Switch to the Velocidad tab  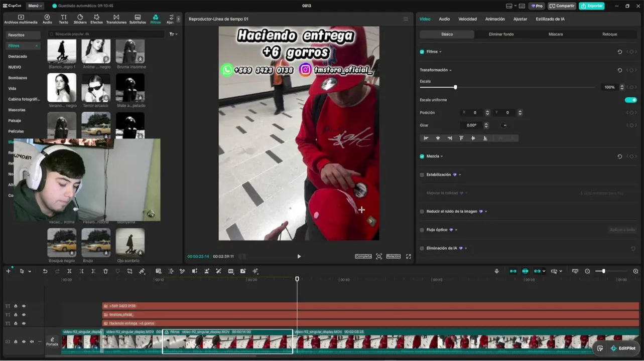(x=467, y=19)
